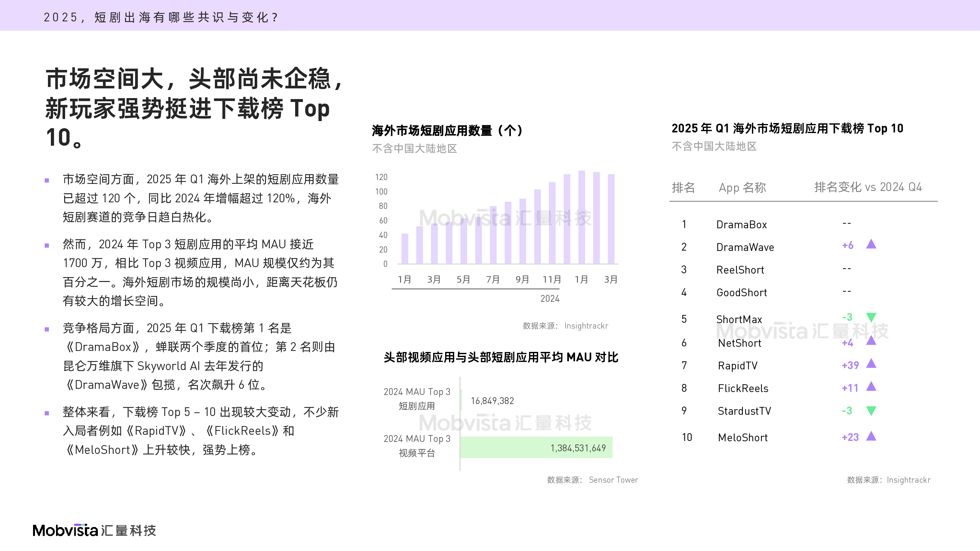
Task: Click the +39 rank change value
Action: [x=851, y=365]
